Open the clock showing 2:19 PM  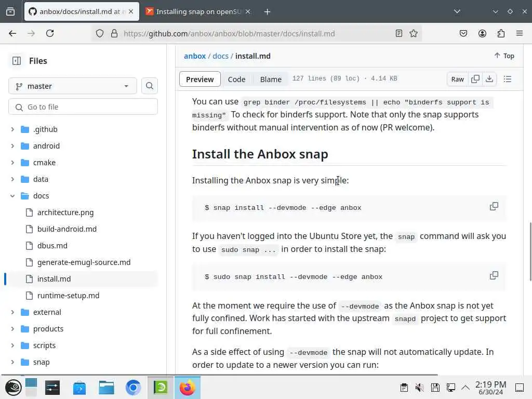click(490, 388)
